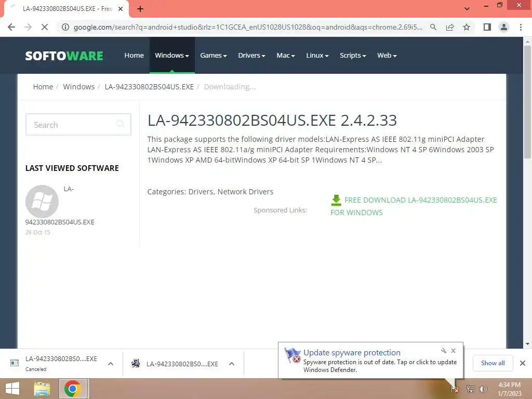Click Update spyware protection notification title
This screenshot has height=399, width=532.
(352, 353)
